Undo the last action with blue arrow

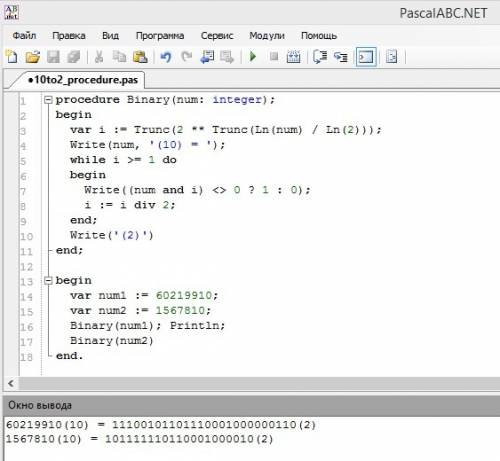[x=166, y=57]
